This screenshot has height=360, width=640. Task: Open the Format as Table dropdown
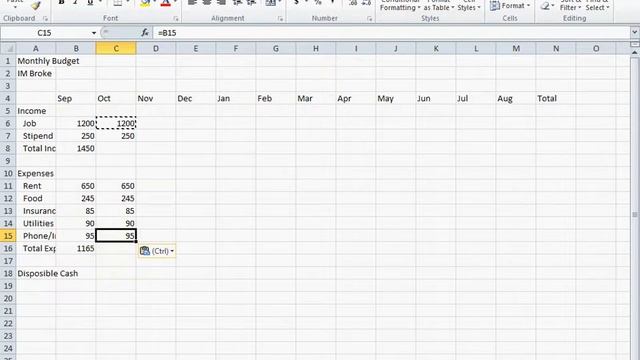click(439, 5)
